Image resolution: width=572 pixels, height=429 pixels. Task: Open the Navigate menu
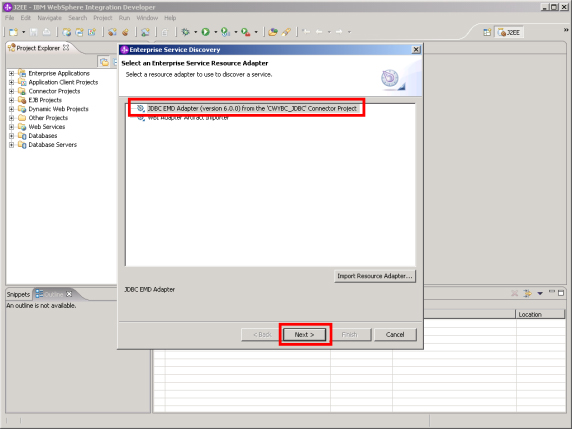point(49,18)
